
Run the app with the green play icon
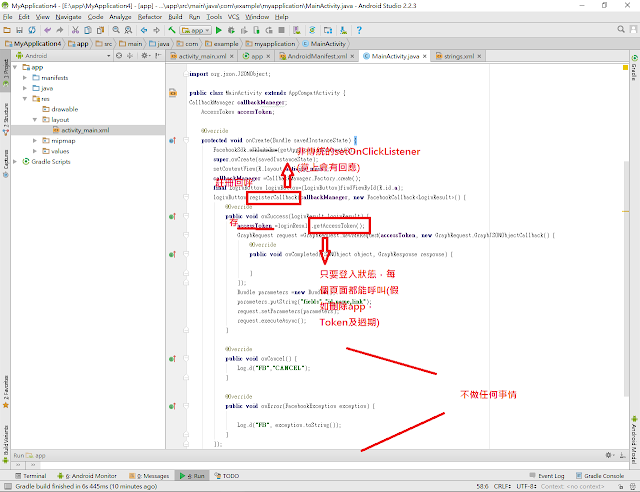coord(219,30)
